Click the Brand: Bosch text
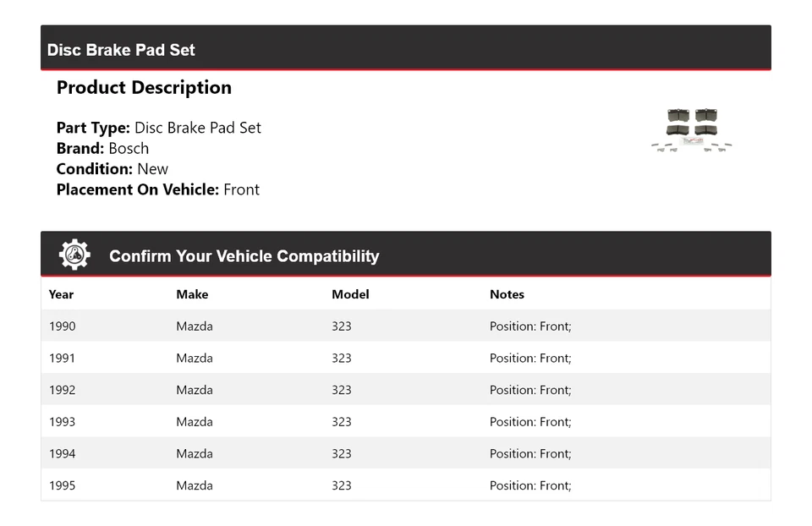 [102, 148]
